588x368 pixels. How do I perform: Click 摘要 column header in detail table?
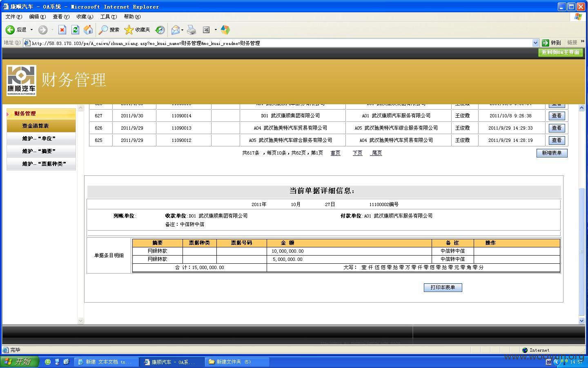point(157,243)
